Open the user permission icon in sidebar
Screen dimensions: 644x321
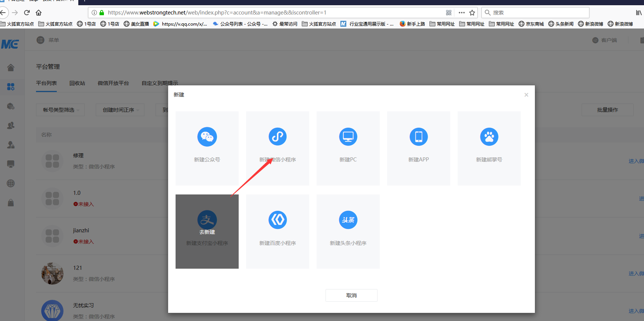11,145
